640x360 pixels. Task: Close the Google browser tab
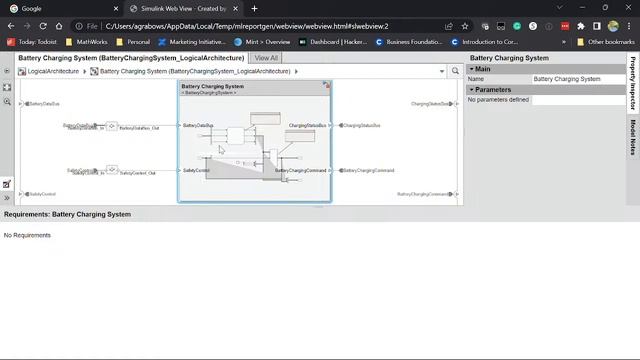[116, 9]
